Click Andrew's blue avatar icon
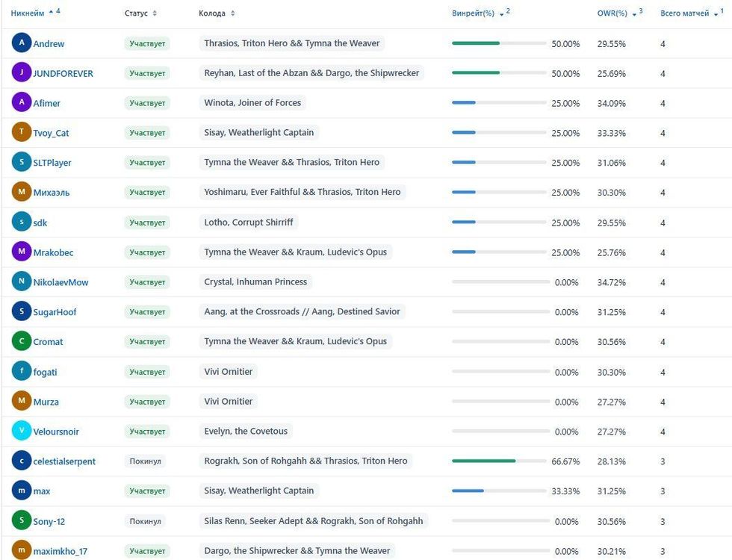This screenshot has height=560, width=732. point(22,43)
